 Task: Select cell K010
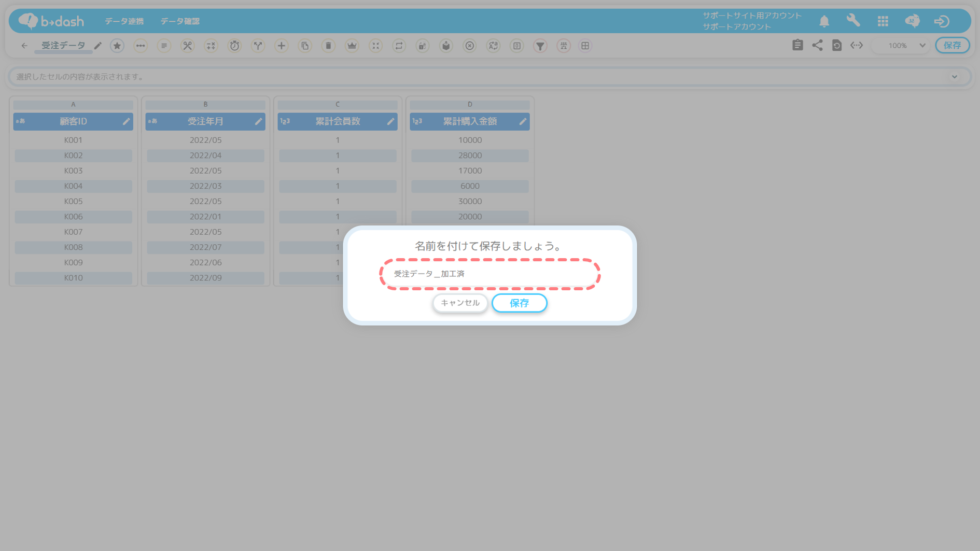[73, 278]
